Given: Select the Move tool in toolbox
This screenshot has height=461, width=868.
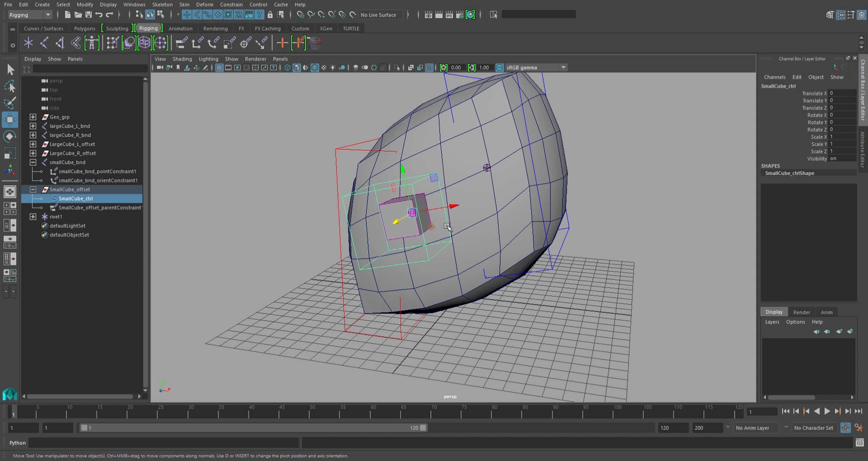Looking at the screenshot, I should tap(10, 120).
